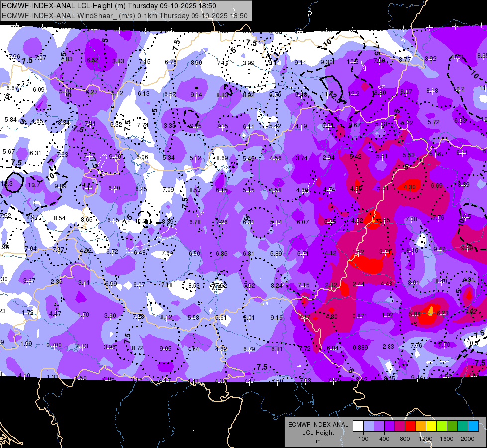Viewport: 487px width, 448px height.
Task: Click the wind shear value '6.84'
Action: (333, 348)
